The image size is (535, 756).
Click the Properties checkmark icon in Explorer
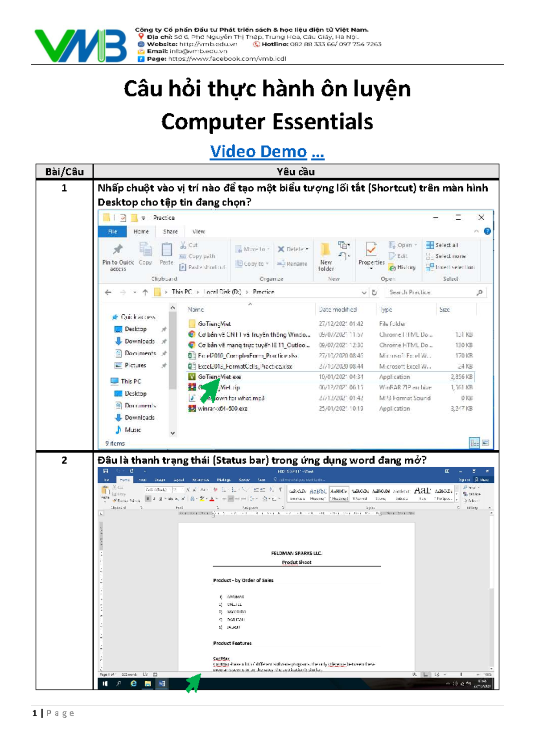click(370, 249)
